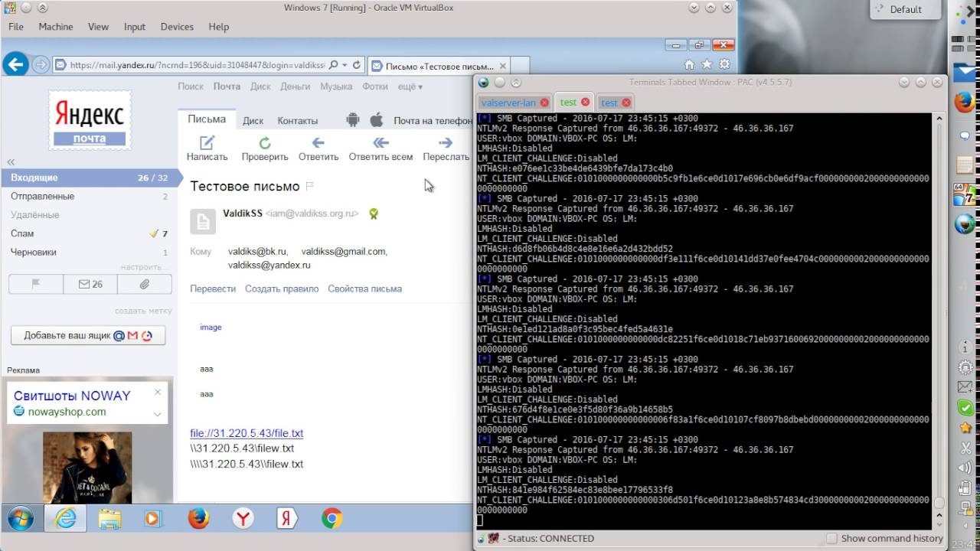Image resolution: width=980 pixels, height=551 pixels.
Task: Click the Ответить всем reply-all icon
Action: [x=381, y=142]
